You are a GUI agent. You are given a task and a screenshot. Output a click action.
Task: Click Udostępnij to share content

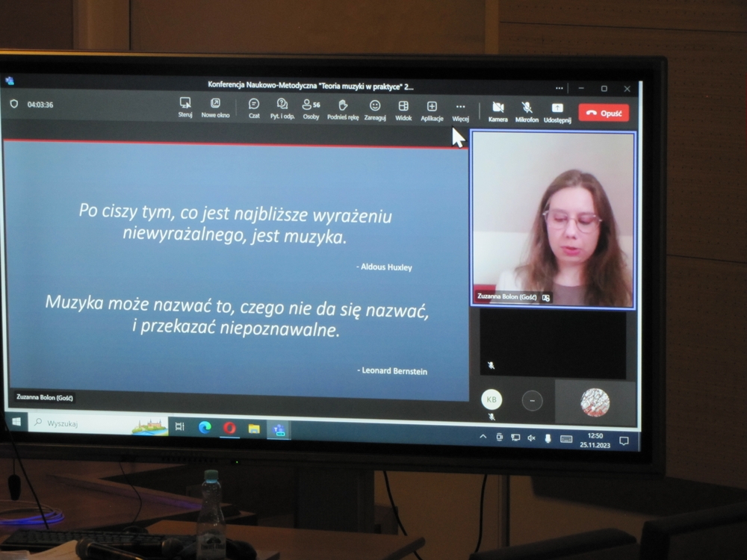(x=557, y=112)
